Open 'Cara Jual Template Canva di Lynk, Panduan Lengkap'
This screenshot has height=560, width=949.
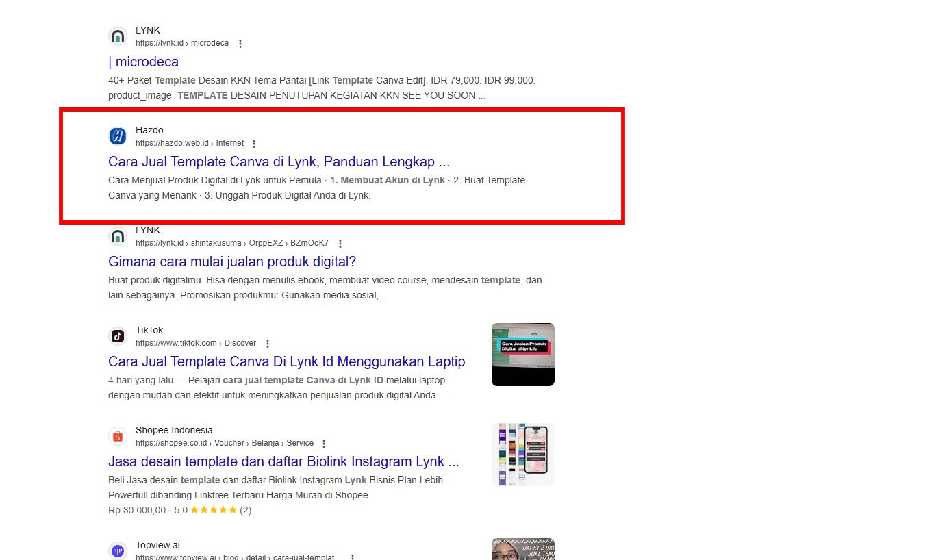pyautogui.click(x=279, y=162)
